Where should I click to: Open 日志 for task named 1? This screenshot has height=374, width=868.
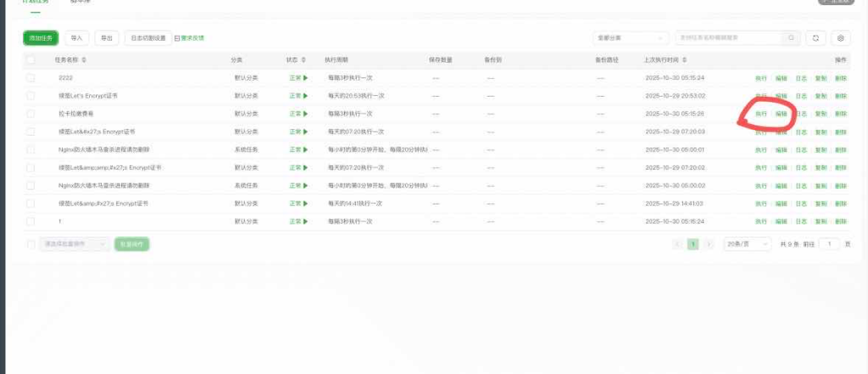[801, 221]
